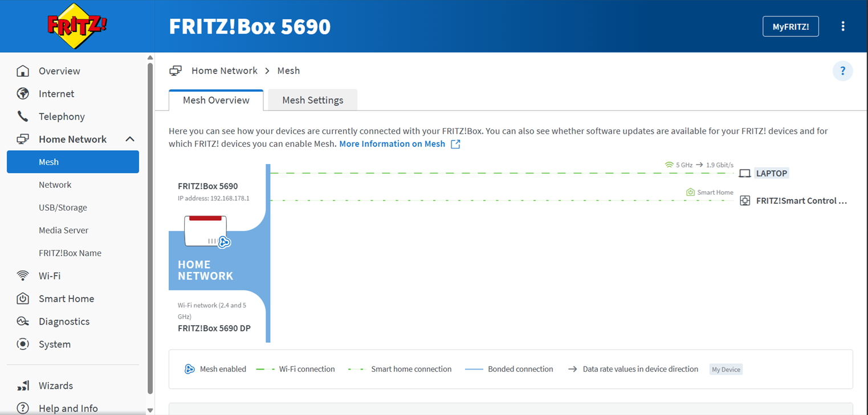The height and width of the screenshot is (415, 868).
Task: Click the Telephony phone icon
Action: (x=23, y=117)
